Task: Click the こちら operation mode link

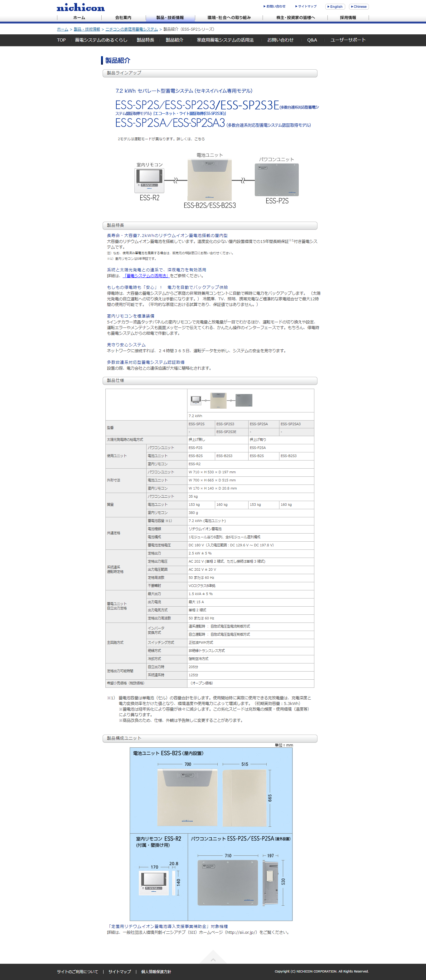Action: [200, 139]
